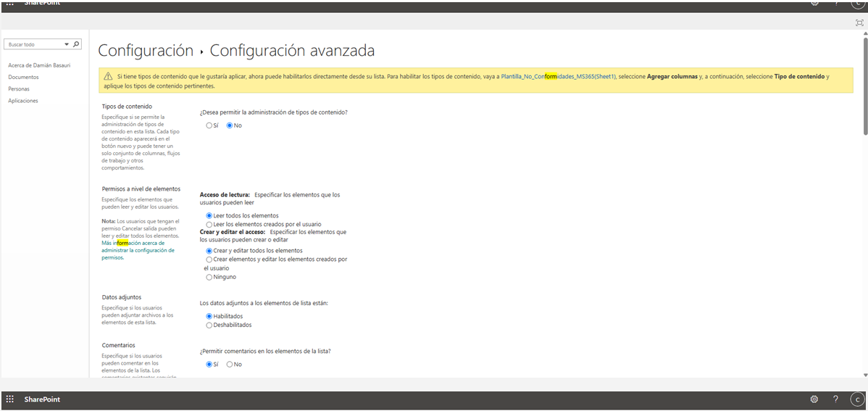Select Sí to allow comments
This screenshot has width=868, height=411.
click(209, 365)
